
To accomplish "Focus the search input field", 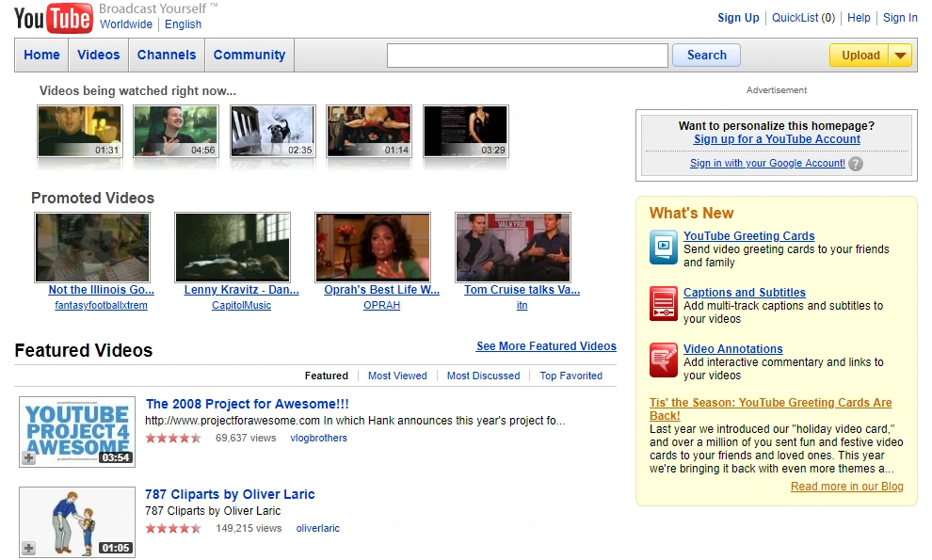I will 527,56.
